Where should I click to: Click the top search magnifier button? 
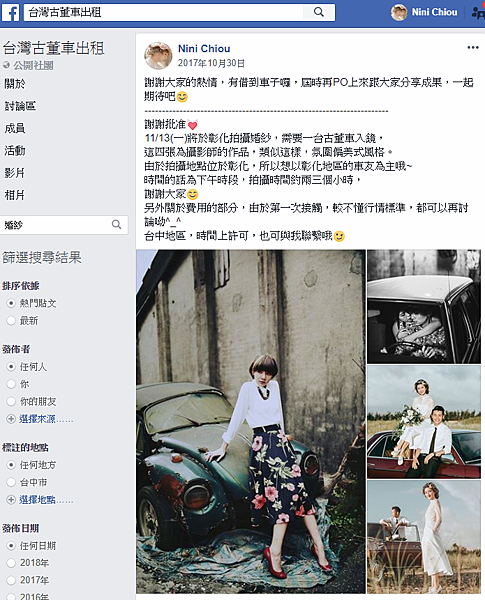pyautogui.click(x=319, y=12)
